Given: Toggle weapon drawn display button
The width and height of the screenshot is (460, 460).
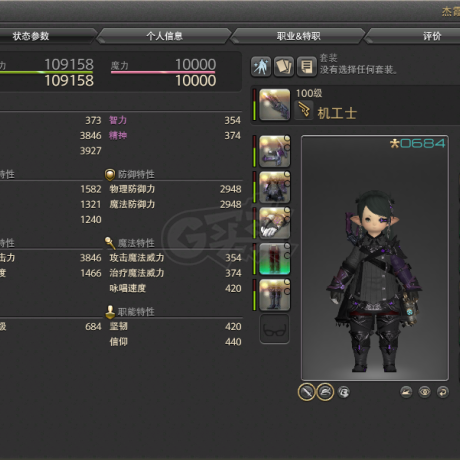Looking at the screenshot, I should (x=306, y=392).
